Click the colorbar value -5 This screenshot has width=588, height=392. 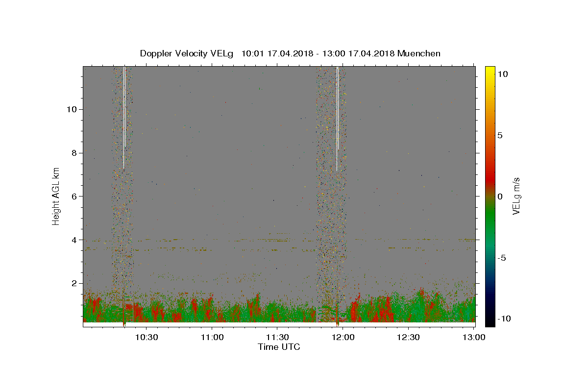click(x=502, y=258)
